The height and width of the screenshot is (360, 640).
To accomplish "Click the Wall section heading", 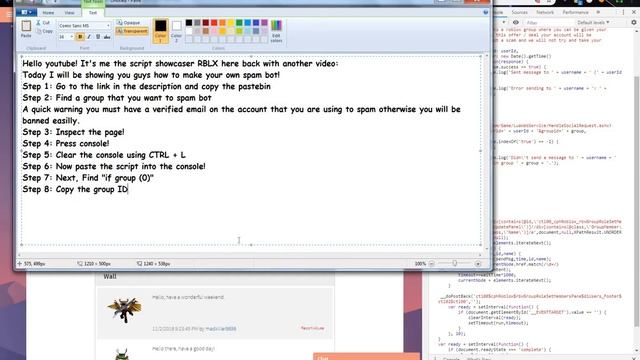I will click(110, 277).
